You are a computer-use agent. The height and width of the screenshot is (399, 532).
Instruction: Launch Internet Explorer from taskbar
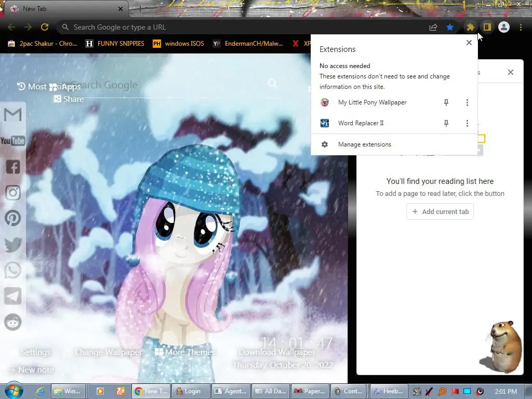click(x=40, y=391)
